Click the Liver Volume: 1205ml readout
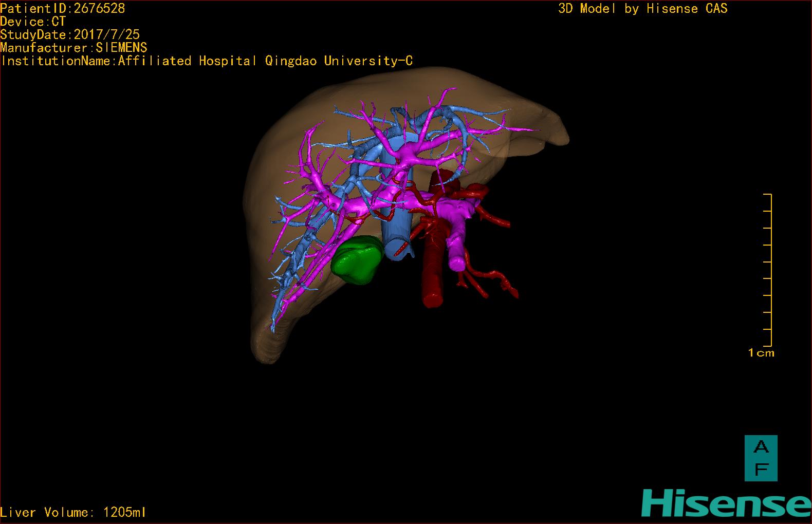812x524 pixels. pos(73,512)
